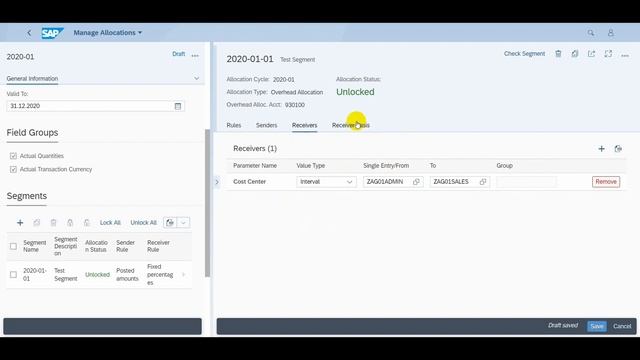The width and height of the screenshot is (640, 360).
Task: Click the Check Segment button
Action: point(524,54)
